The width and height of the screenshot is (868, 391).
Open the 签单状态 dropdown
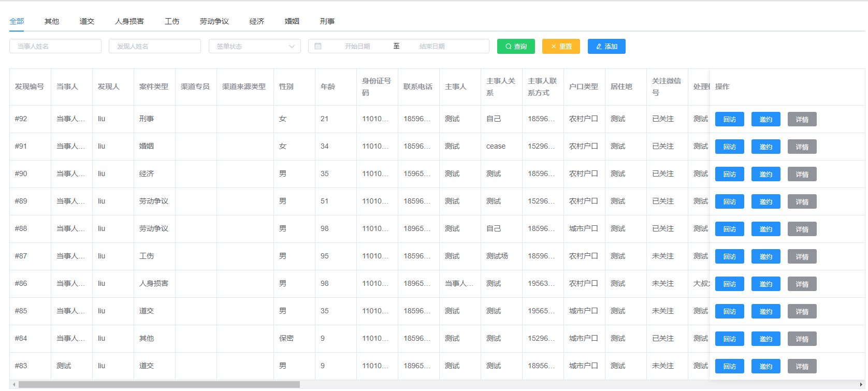pyautogui.click(x=255, y=46)
